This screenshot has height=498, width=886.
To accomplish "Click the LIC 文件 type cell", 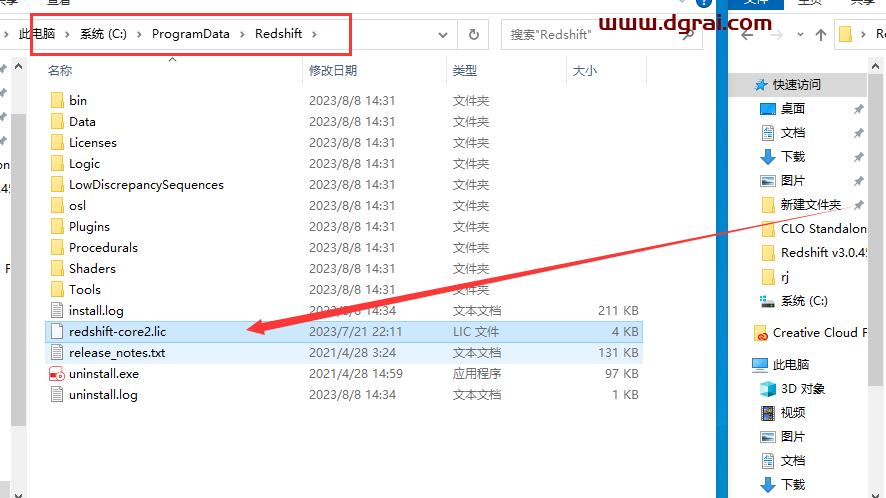I will pyautogui.click(x=476, y=332).
